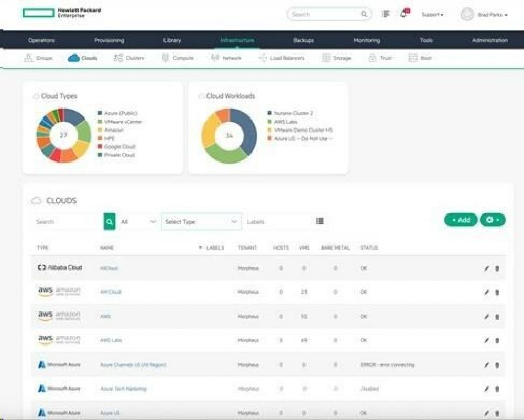
Task: Toggle the Cloud Types widget circle
Action: point(36,96)
